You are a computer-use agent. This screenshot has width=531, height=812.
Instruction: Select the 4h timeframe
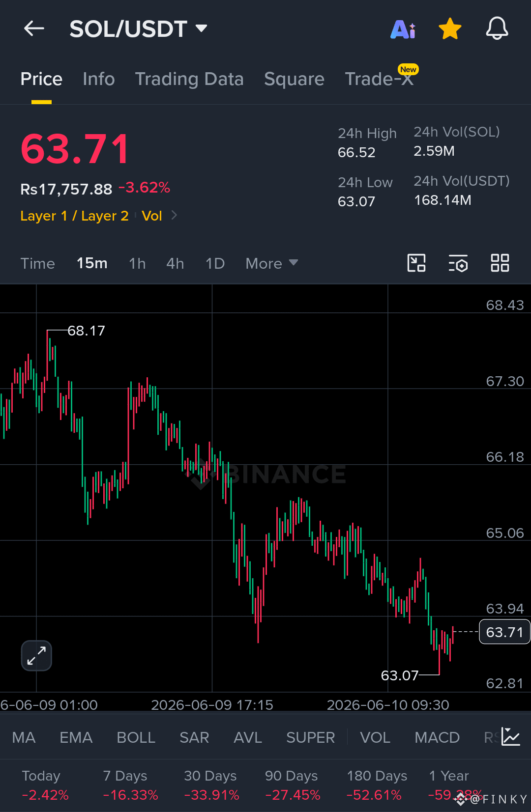coord(175,263)
